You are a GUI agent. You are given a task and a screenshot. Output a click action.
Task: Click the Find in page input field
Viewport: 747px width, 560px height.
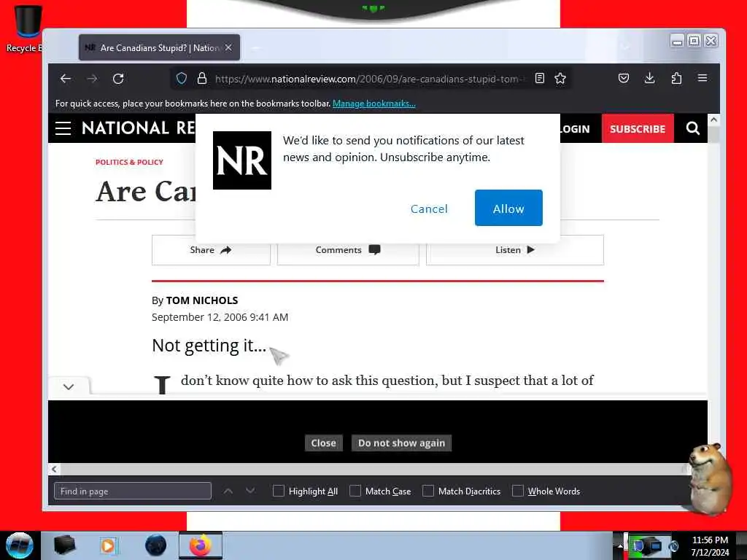[133, 491]
